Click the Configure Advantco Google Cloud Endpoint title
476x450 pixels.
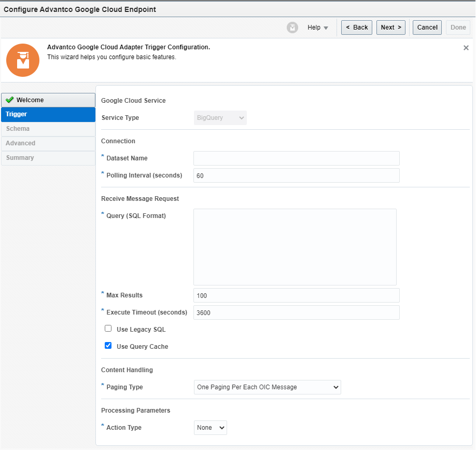coord(80,9)
